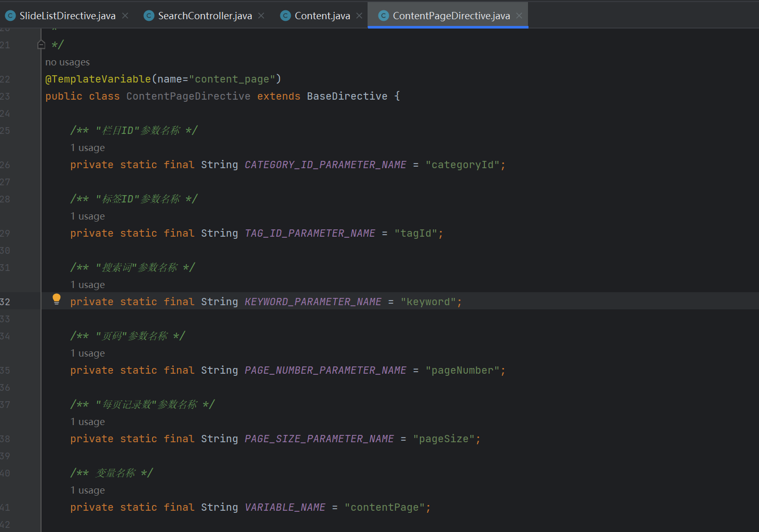
Task: Switch to the Content.java tab
Action: (322, 16)
